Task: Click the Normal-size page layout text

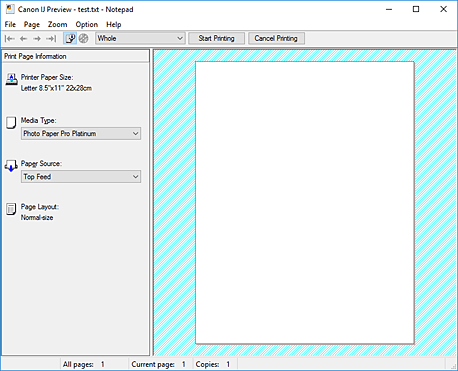Action: (37, 218)
